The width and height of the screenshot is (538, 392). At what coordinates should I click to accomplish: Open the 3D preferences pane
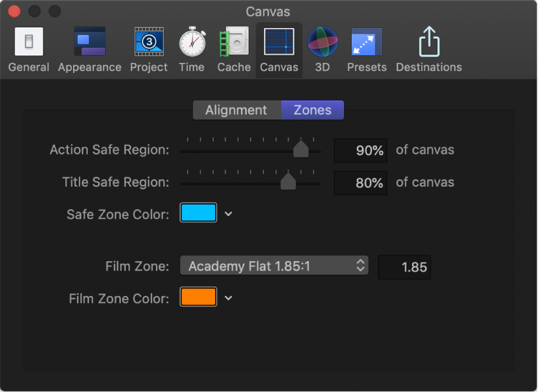point(322,49)
